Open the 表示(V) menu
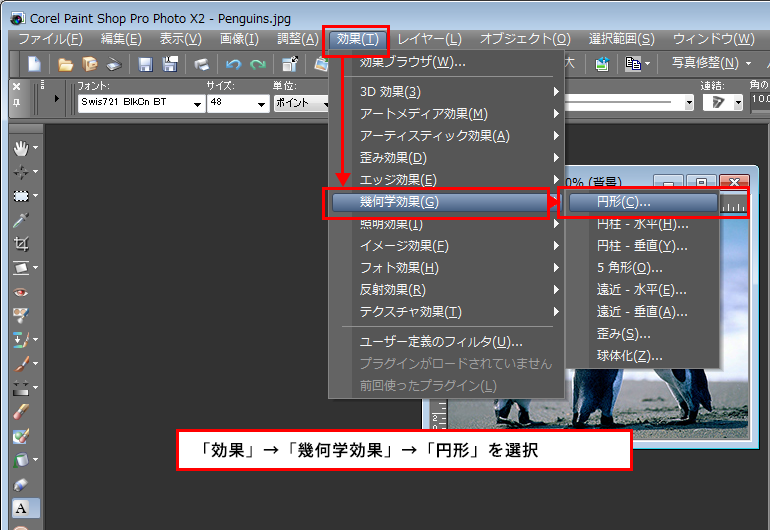Screen dimensions: 770x530 click(x=181, y=39)
